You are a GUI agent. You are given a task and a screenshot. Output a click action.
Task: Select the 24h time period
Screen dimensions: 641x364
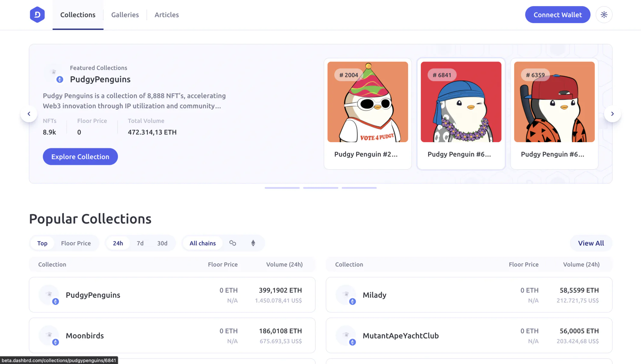pyautogui.click(x=118, y=243)
